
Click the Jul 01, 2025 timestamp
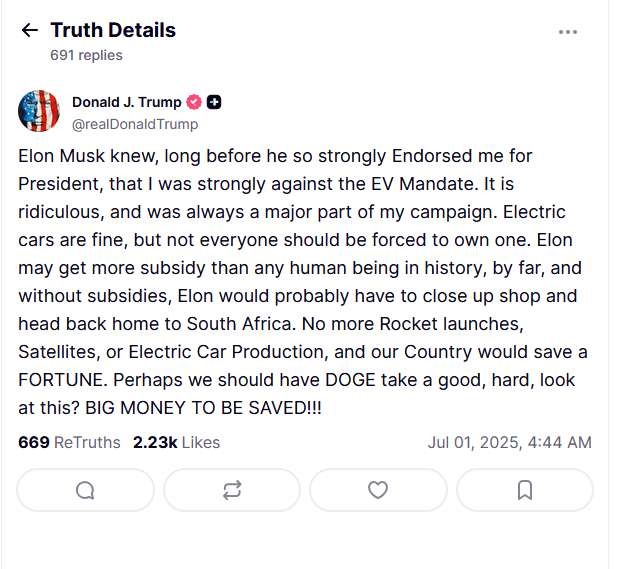pyautogui.click(x=509, y=442)
